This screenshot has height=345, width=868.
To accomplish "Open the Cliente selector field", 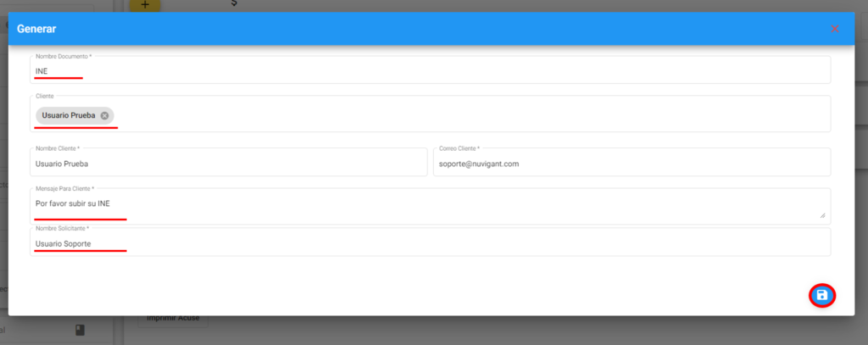I will (430, 114).
